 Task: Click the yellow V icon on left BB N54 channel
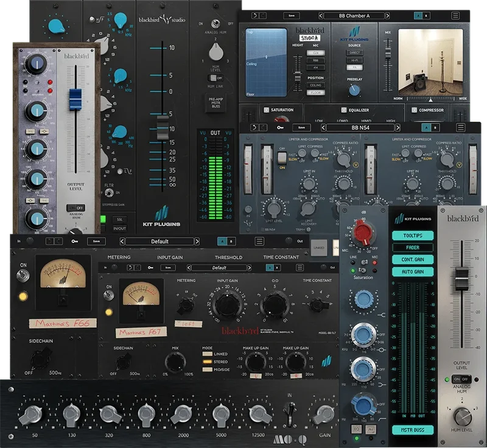(356, 165)
